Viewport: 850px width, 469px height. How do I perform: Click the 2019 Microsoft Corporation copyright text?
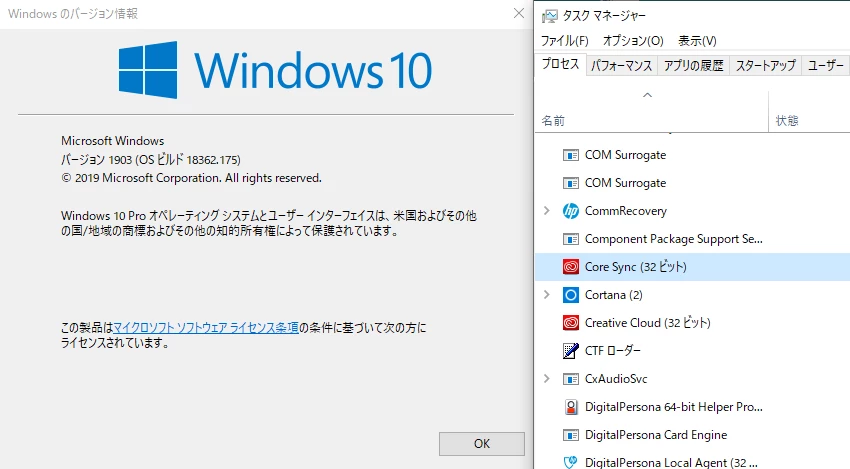(x=191, y=178)
